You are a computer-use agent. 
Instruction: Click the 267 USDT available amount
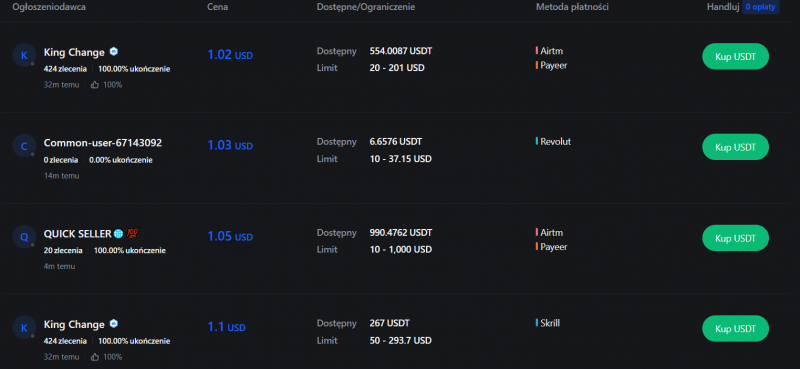click(x=389, y=324)
